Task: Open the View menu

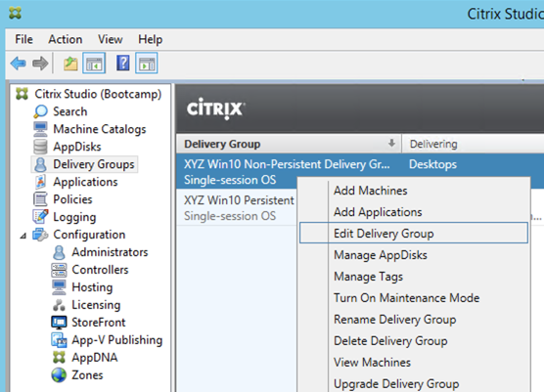Action: (110, 39)
